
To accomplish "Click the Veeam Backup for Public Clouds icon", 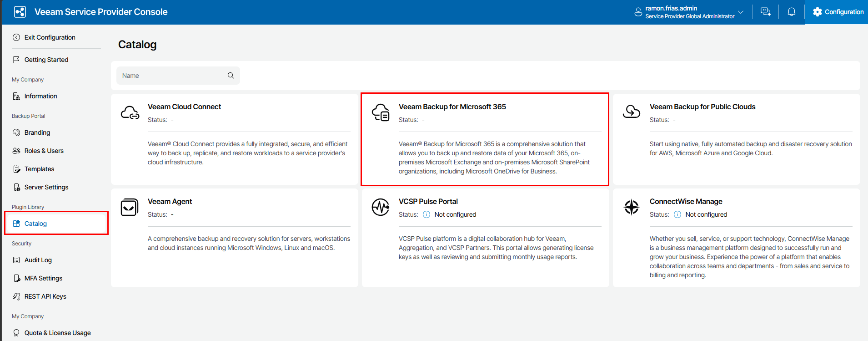I will [632, 111].
